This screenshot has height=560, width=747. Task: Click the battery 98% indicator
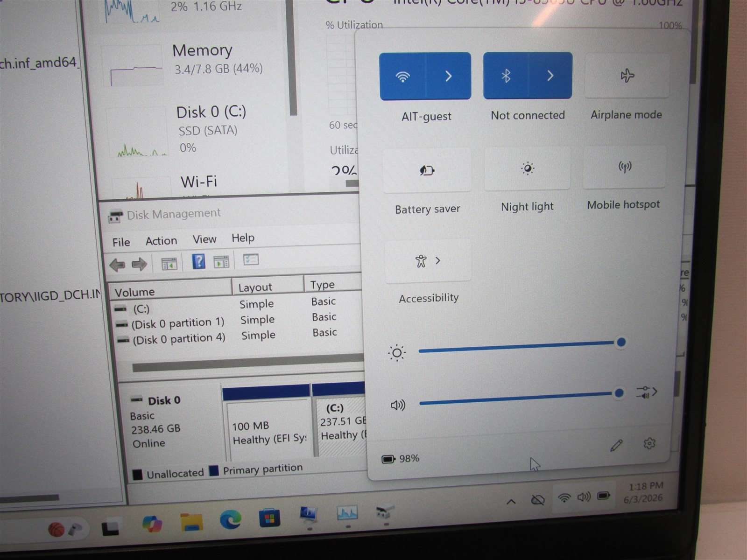tap(401, 459)
